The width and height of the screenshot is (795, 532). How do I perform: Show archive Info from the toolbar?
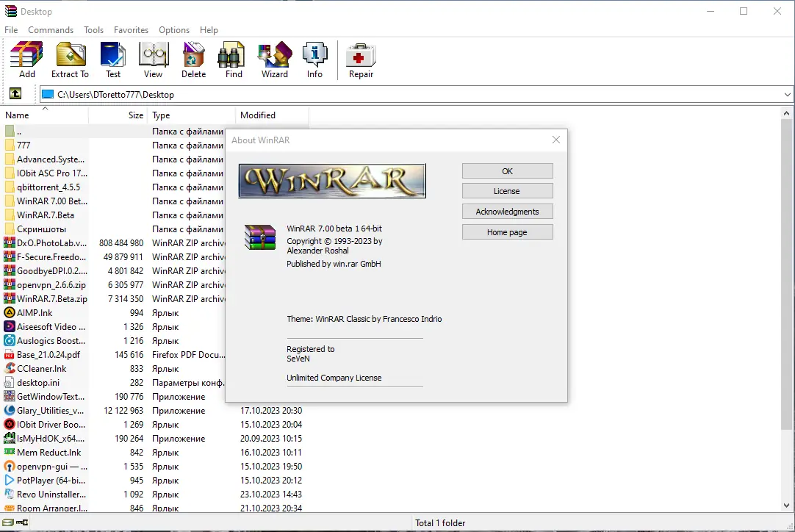[x=314, y=60]
